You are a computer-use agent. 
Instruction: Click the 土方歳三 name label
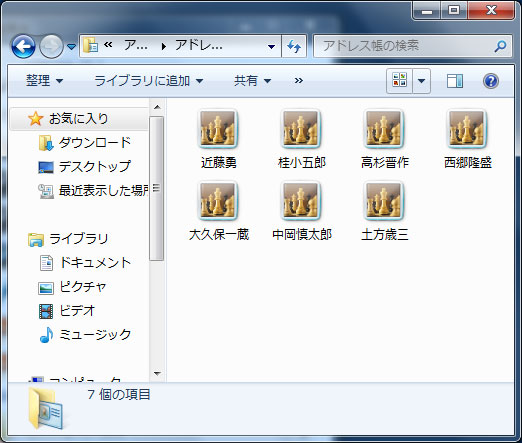pyautogui.click(x=385, y=235)
